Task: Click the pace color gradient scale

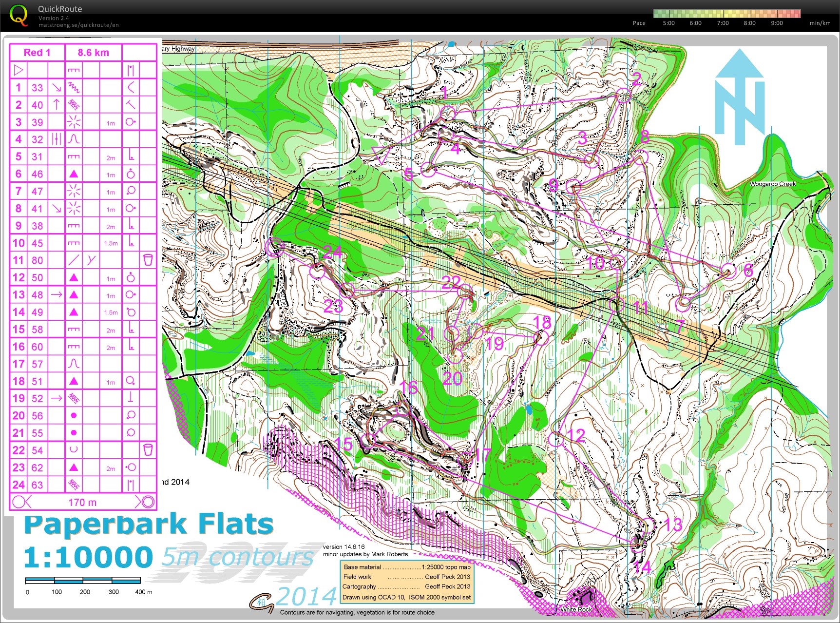Action: pos(728,13)
